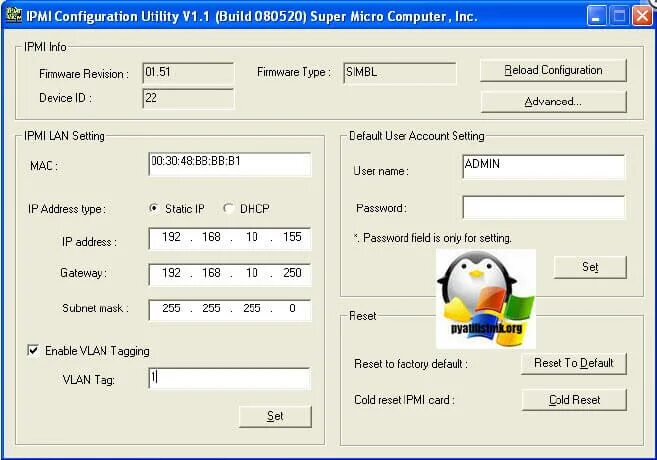Click into the VLAN Tag input field

tap(230, 378)
